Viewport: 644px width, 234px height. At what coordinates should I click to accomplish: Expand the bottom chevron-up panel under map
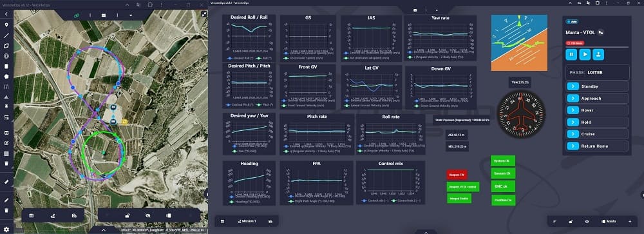104,230
